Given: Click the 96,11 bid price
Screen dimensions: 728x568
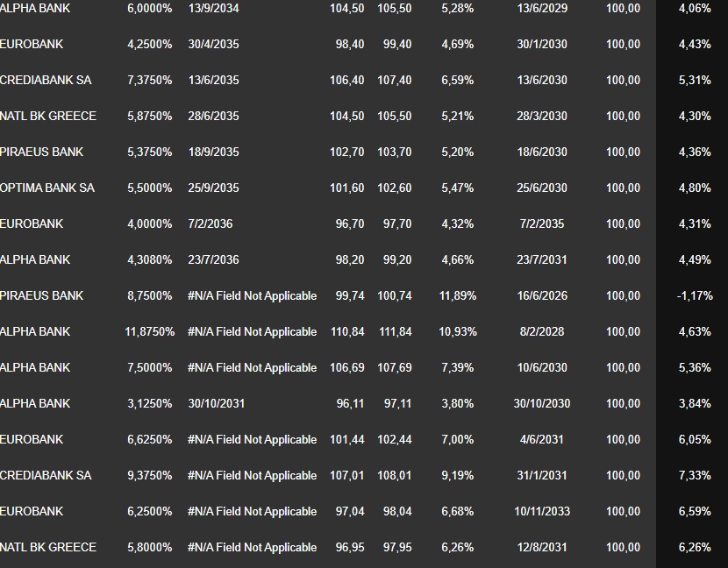Looking at the screenshot, I should (350, 404).
